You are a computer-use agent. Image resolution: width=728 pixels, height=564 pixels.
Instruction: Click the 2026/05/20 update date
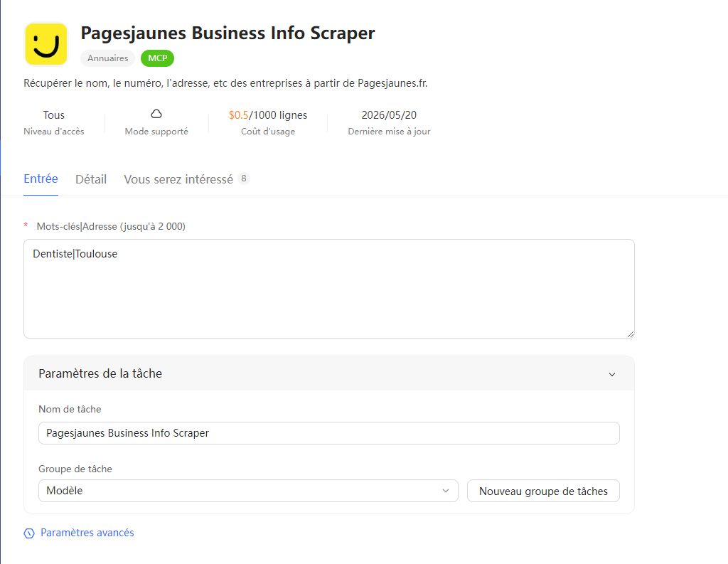pyautogui.click(x=389, y=115)
